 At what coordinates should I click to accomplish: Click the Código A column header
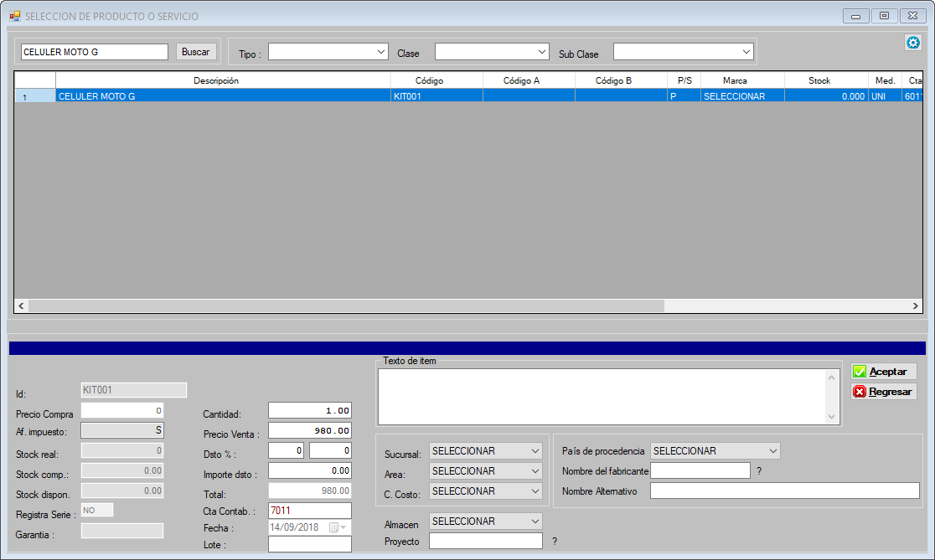[x=529, y=80]
